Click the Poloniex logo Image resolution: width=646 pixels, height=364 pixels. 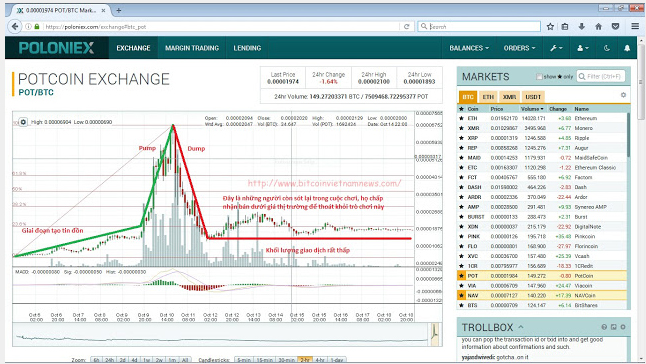(56, 48)
